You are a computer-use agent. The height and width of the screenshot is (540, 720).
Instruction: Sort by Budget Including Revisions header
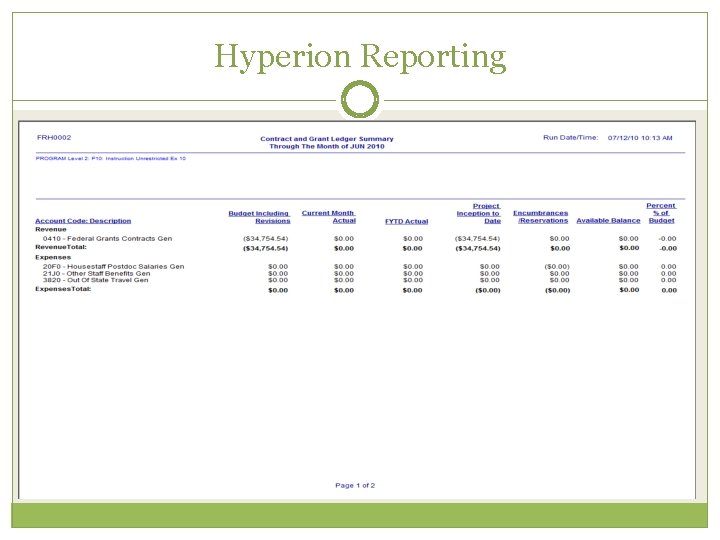[x=259, y=217]
